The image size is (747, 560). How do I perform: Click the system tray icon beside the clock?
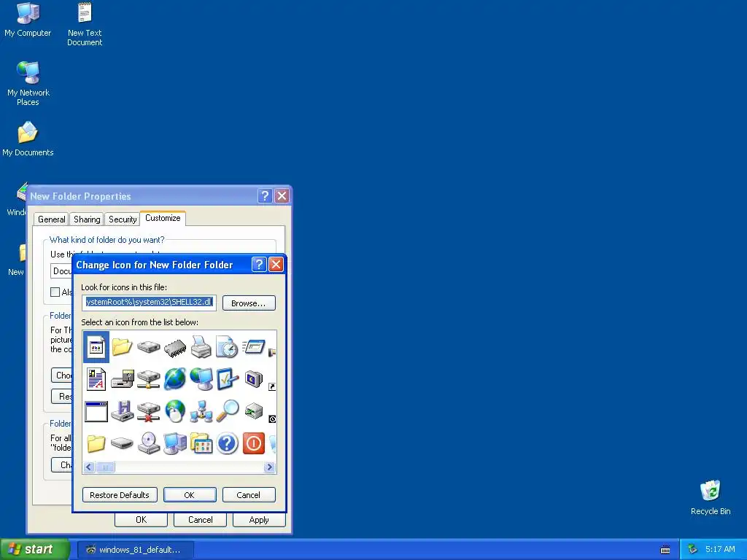tap(693, 550)
